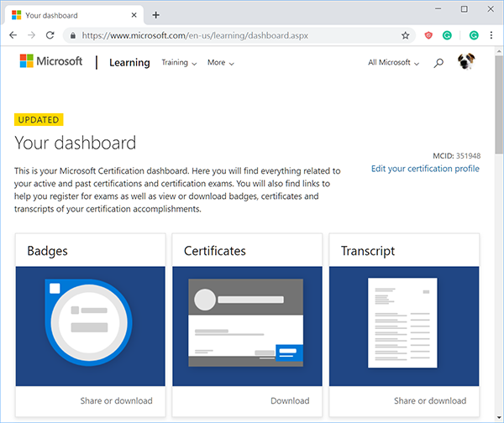Click Share or download under Badges
Viewport: 504px width, 423px height.
[x=116, y=400]
